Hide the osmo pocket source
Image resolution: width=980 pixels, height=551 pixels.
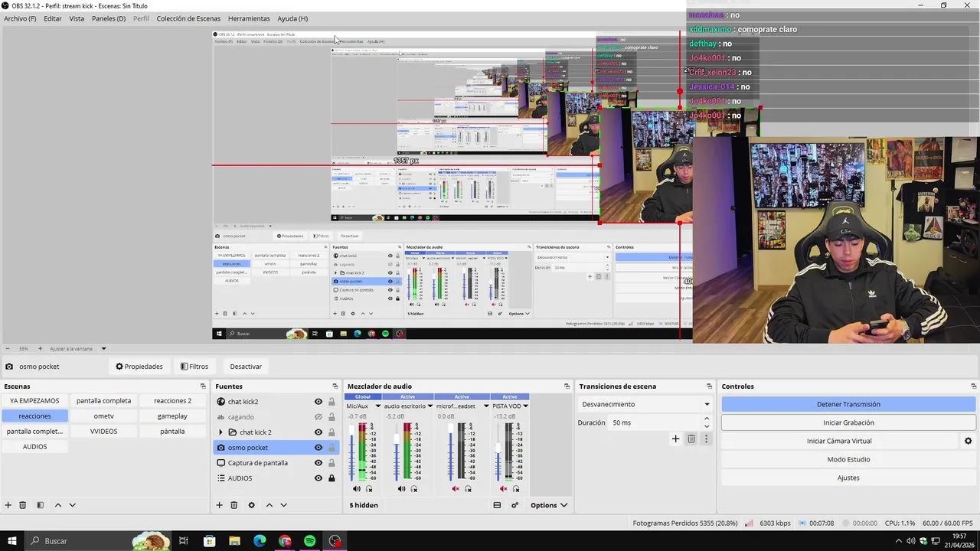tap(318, 448)
